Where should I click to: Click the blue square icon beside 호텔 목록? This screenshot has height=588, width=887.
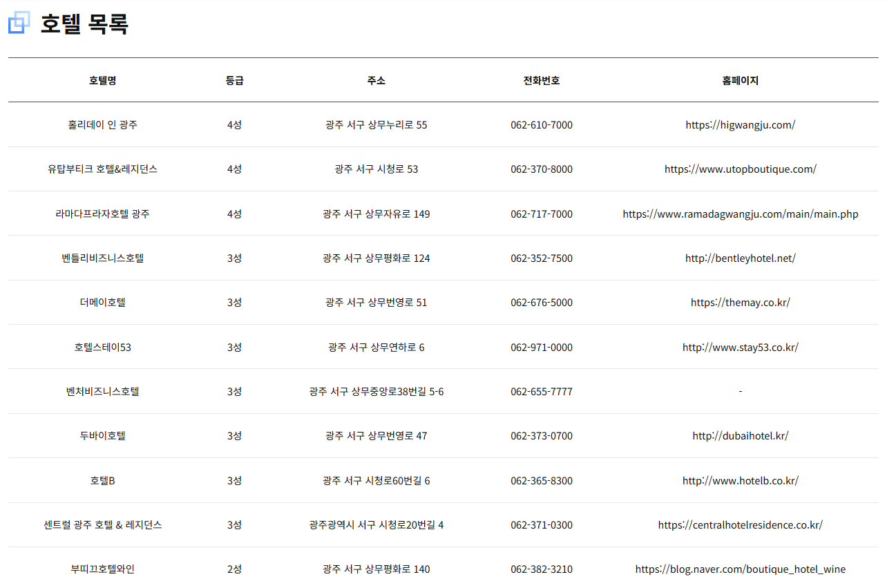(19, 23)
